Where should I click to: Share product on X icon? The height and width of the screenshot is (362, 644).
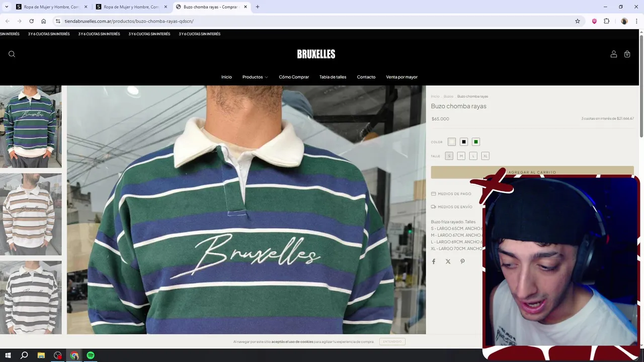(448, 261)
